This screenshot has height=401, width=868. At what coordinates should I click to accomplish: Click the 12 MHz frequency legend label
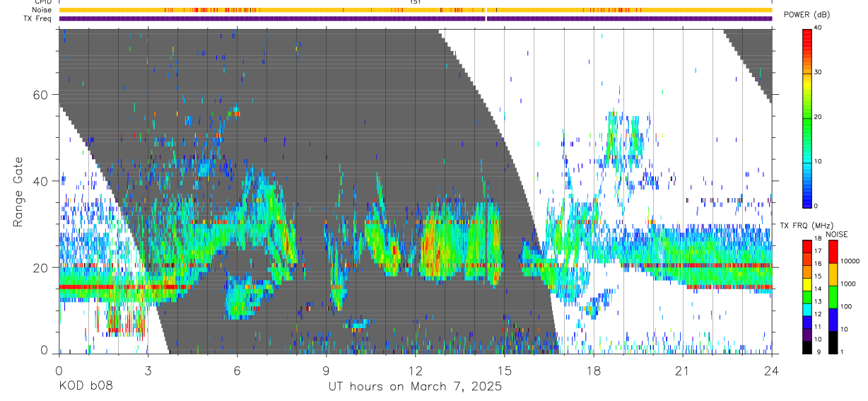click(818, 314)
